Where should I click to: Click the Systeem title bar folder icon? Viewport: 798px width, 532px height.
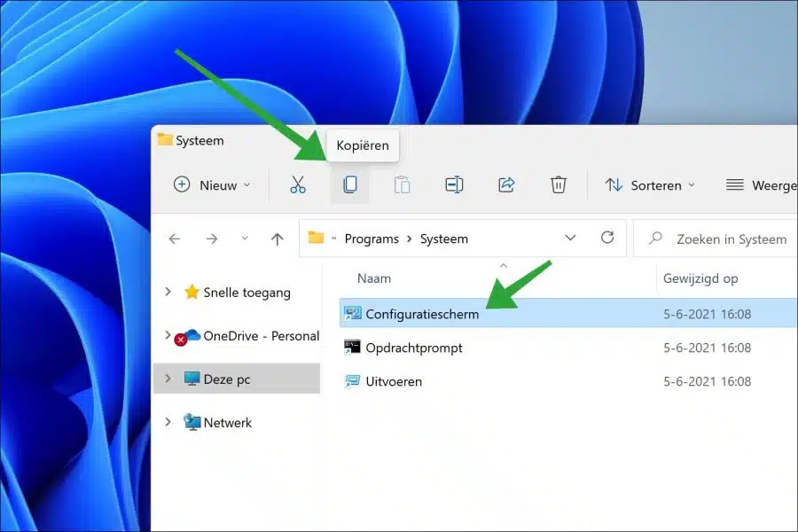pos(164,139)
